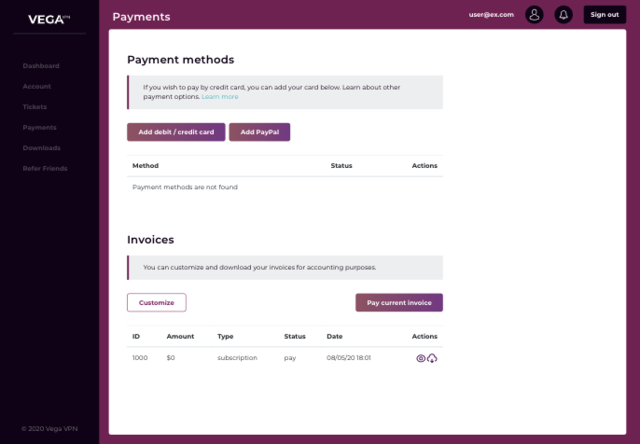Go to Dashboard in sidebar
The image size is (640, 444).
(x=41, y=66)
